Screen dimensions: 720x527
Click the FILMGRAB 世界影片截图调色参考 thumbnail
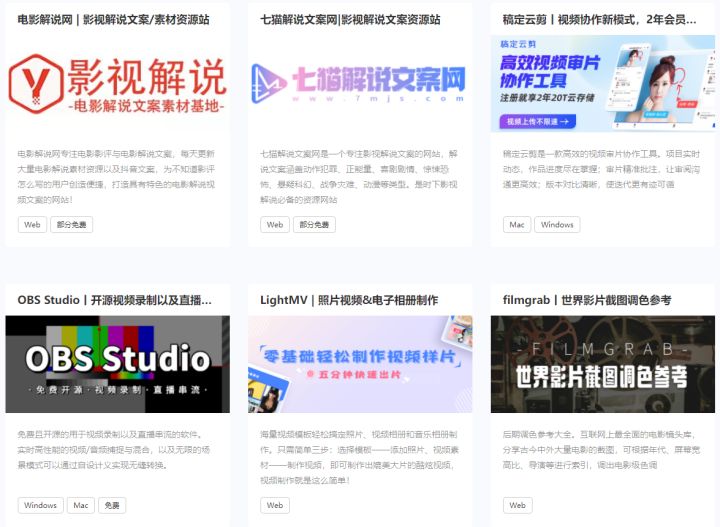click(x=603, y=364)
